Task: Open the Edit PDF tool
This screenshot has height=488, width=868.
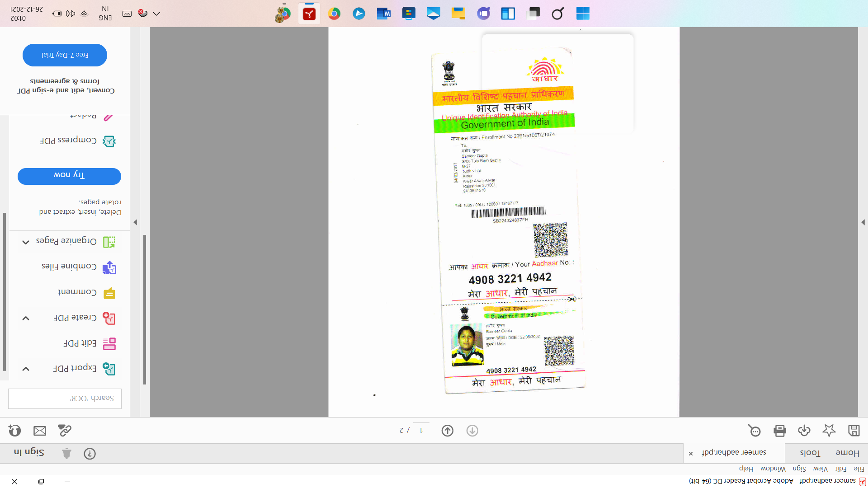Action: click(90, 343)
